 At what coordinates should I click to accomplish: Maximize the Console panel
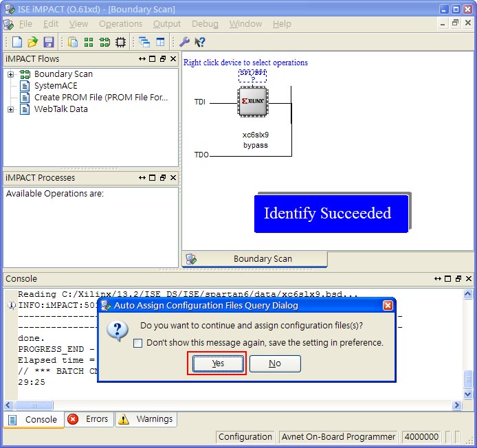[x=448, y=278]
